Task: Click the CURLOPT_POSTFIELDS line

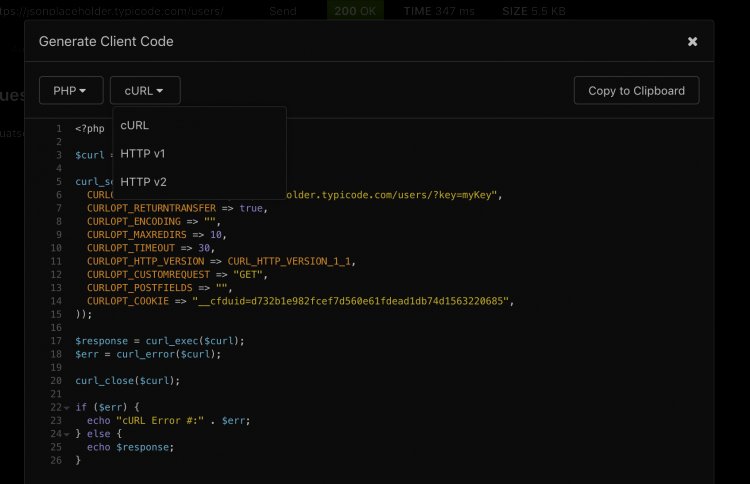Action: 159,288
